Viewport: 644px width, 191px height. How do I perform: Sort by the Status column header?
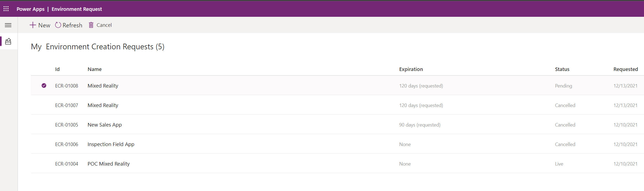point(562,69)
